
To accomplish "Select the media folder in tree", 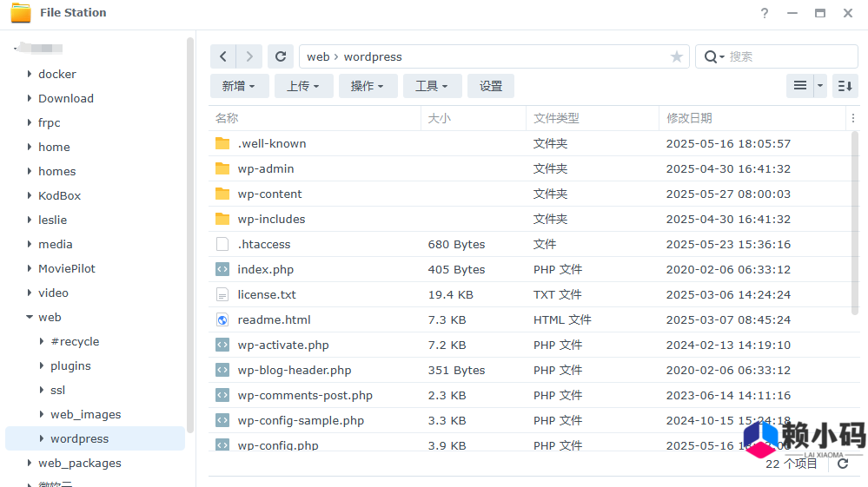I will click(56, 244).
